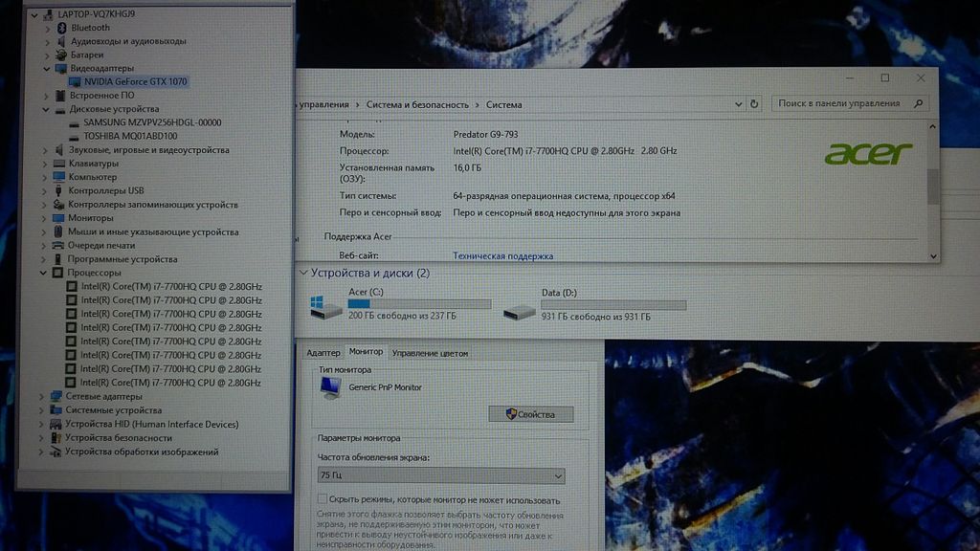The width and height of the screenshot is (980, 551).
Task: Click the NVIDIA GeForce GTX 1070 icon
Action: click(x=75, y=82)
